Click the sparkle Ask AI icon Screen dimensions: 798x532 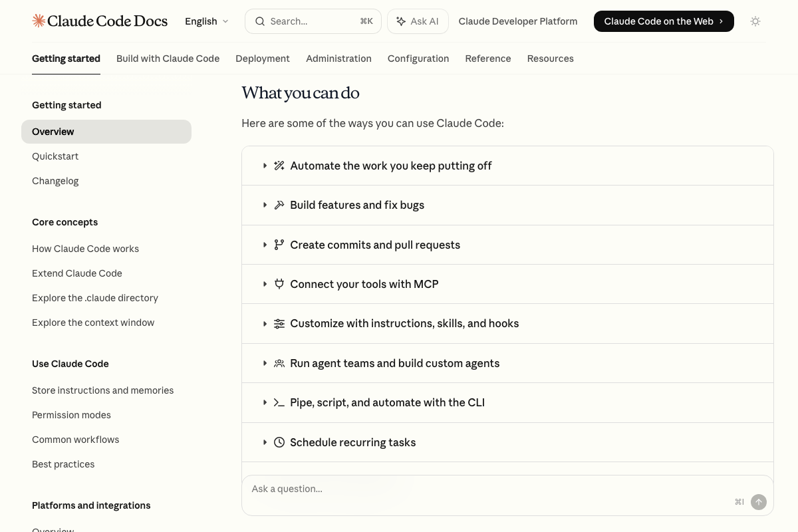coord(402,21)
